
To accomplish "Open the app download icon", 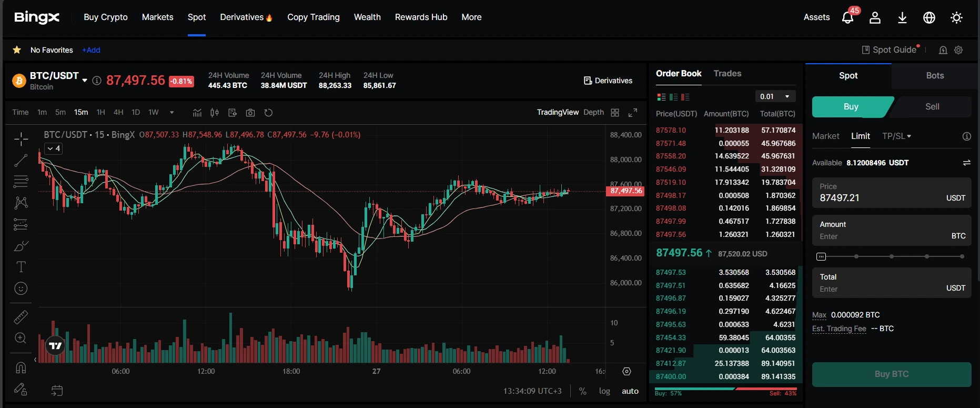I will (902, 18).
